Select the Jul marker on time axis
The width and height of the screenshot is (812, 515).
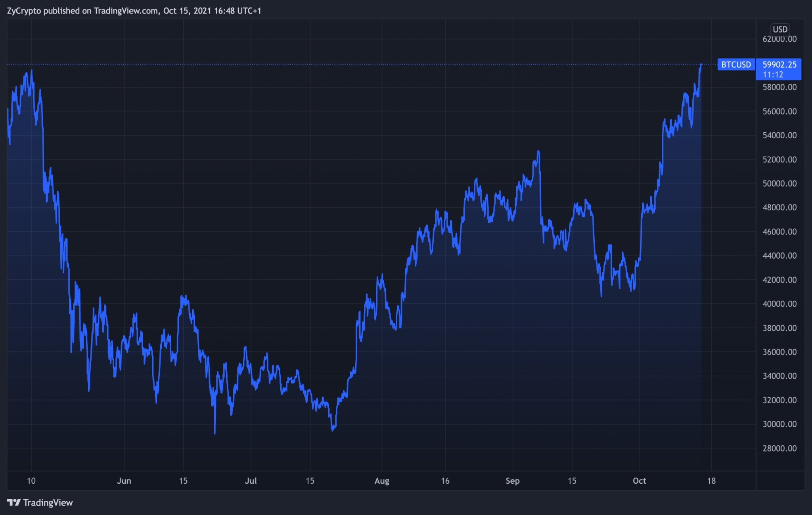pos(251,481)
